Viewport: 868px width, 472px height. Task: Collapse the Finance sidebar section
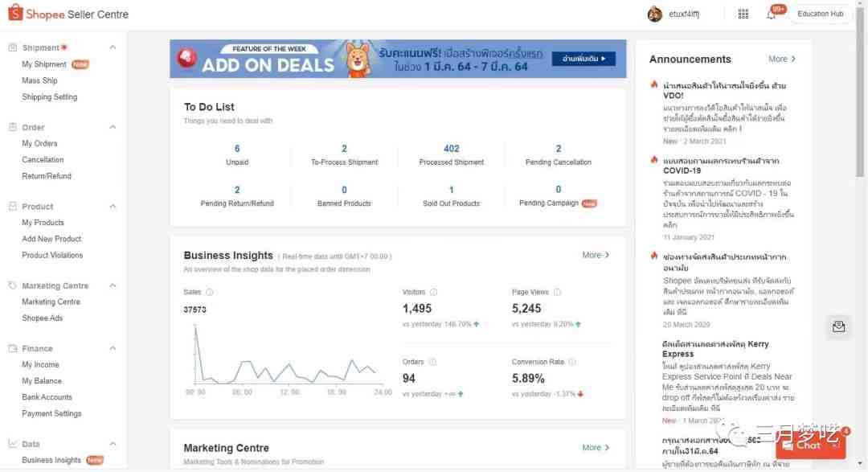[x=113, y=348]
